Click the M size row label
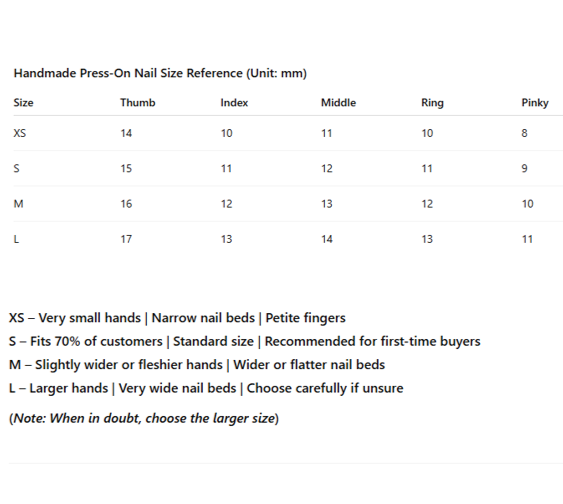Screen dimensions: 563x504 (x=18, y=204)
